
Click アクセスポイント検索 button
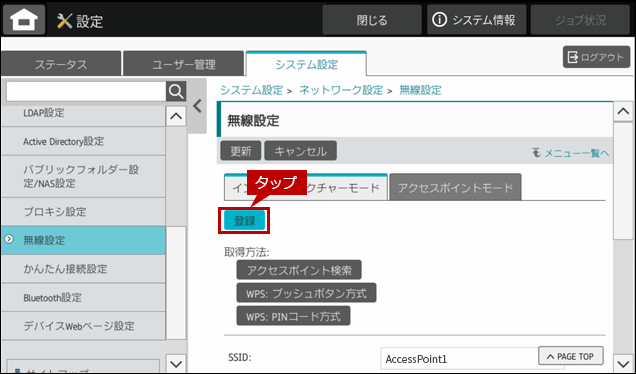pos(299,270)
